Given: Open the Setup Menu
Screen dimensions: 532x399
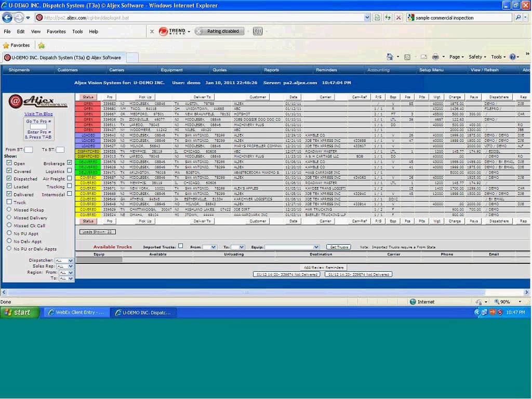Looking at the screenshot, I should pyautogui.click(x=431, y=70).
